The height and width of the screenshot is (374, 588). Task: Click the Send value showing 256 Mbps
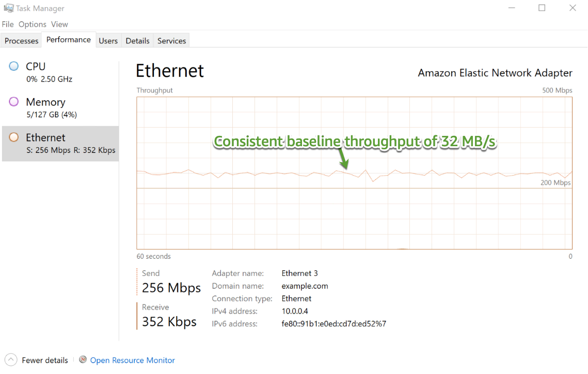pyautogui.click(x=171, y=287)
